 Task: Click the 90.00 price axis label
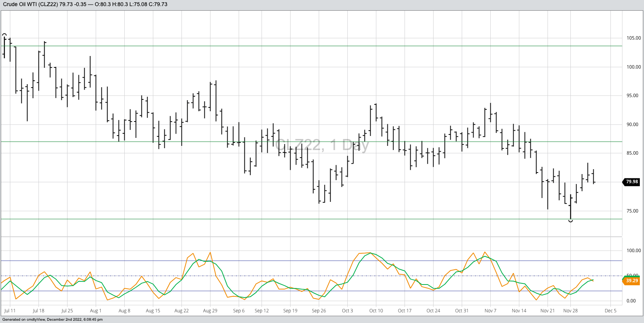pyautogui.click(x=633, y=125)
